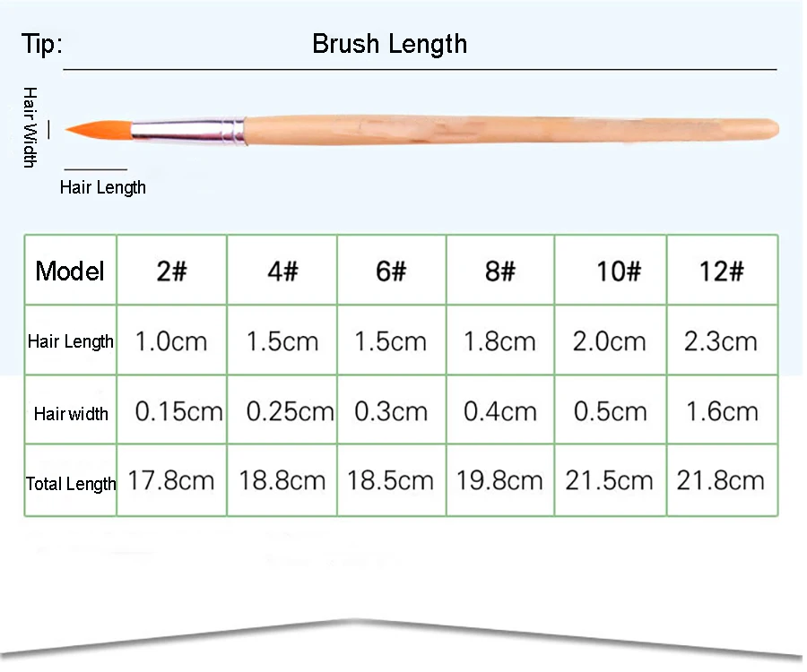The image size is (807, 672).
Task: Click the Hair Length row label in table
Action: click(71, 340)
